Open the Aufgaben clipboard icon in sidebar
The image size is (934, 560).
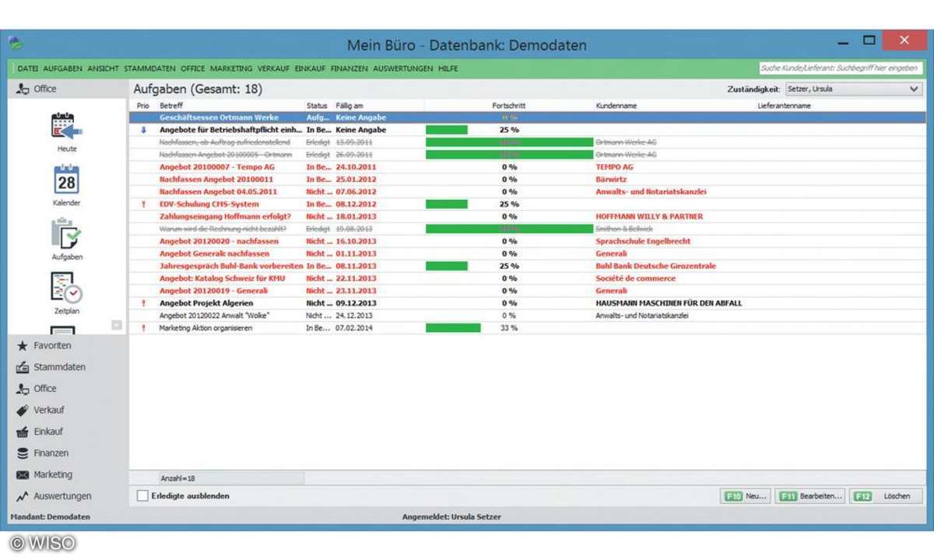(x=67, y=234)
